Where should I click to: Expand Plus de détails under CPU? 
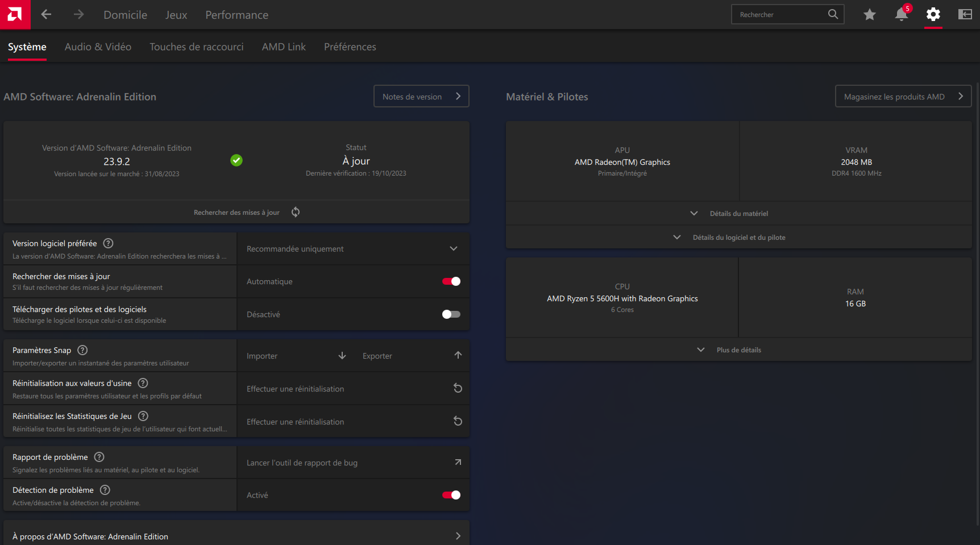tap(738, 350)
